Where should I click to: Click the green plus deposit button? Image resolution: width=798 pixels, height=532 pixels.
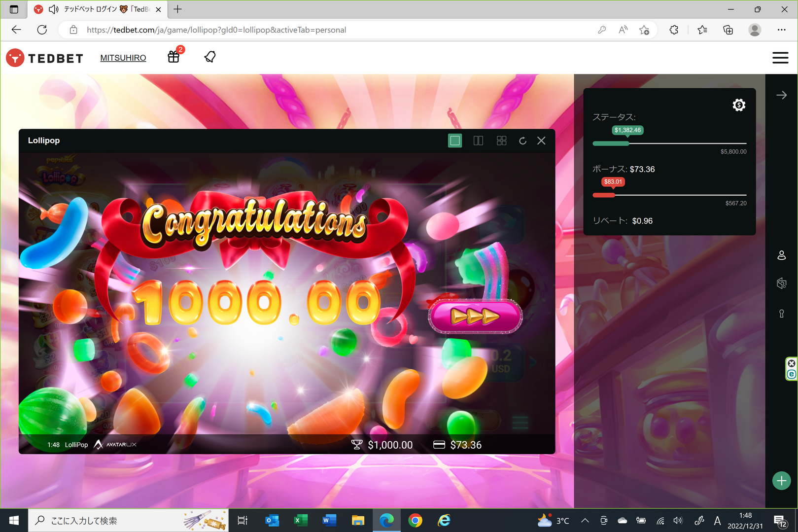(x=782, y=481)
